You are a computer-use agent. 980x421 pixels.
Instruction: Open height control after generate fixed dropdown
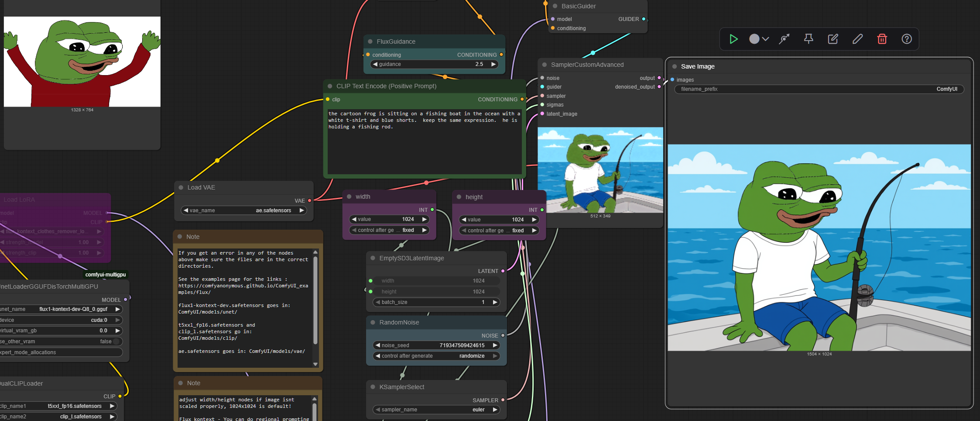[x=499, y=231]
